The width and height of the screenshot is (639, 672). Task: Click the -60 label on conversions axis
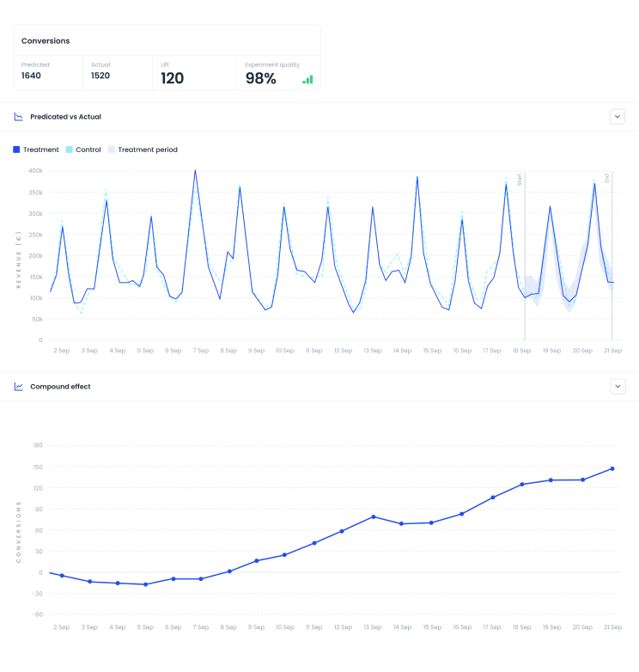(x=37, y=614)
